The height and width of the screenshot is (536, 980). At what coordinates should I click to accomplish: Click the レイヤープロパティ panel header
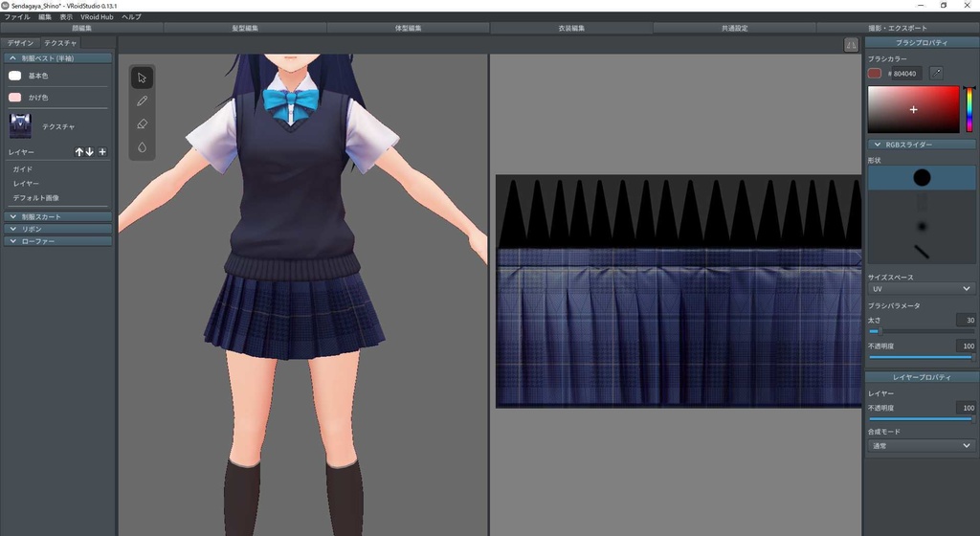click(x=922, y=377)
